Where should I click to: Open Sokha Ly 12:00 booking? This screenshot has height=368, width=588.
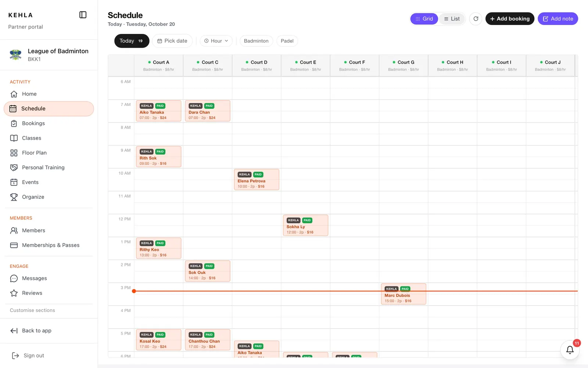(305, 225)
